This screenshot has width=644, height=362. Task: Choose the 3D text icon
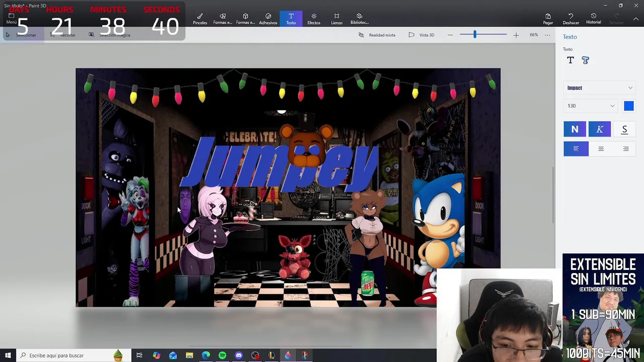click(x=585, y=60)
